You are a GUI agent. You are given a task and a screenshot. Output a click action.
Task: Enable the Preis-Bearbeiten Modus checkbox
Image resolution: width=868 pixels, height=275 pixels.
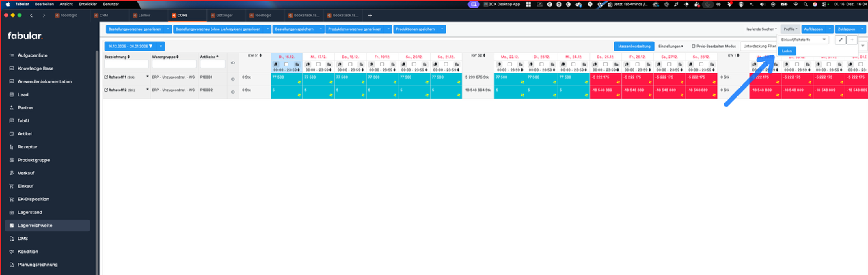coord(693,47)
